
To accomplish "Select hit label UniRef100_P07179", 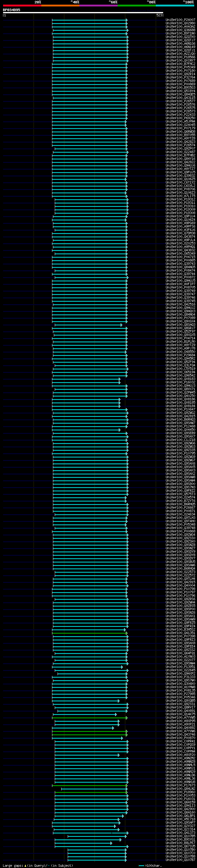I will [180, 128].
